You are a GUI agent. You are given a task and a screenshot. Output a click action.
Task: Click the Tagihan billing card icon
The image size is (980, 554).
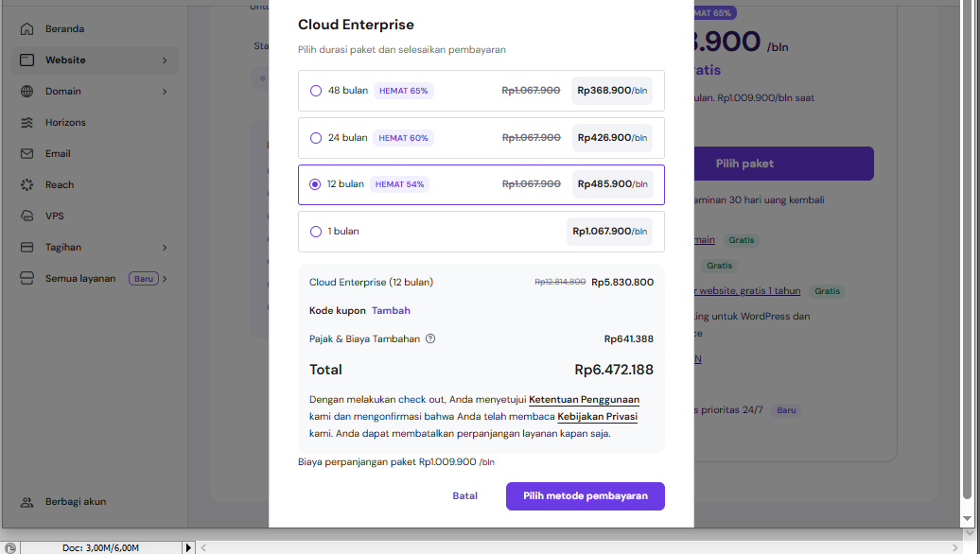pyautogui.click(x=27, y=248)
